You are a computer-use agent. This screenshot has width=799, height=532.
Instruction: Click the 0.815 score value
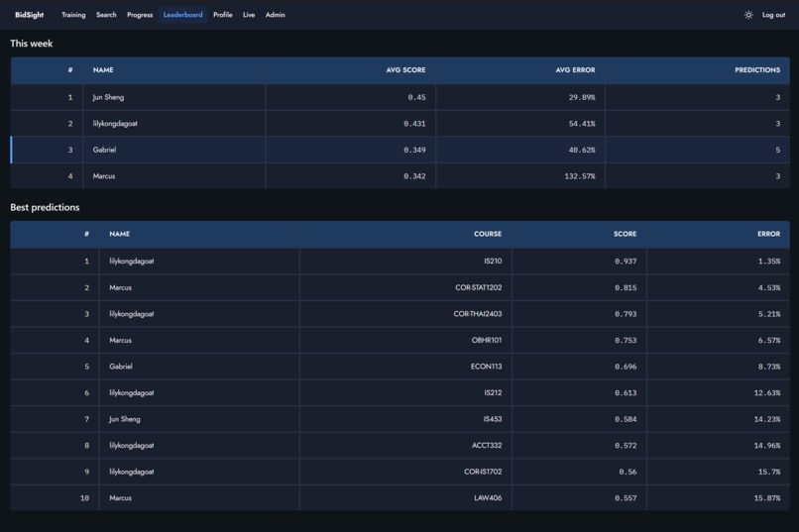(x=626, y=287)
